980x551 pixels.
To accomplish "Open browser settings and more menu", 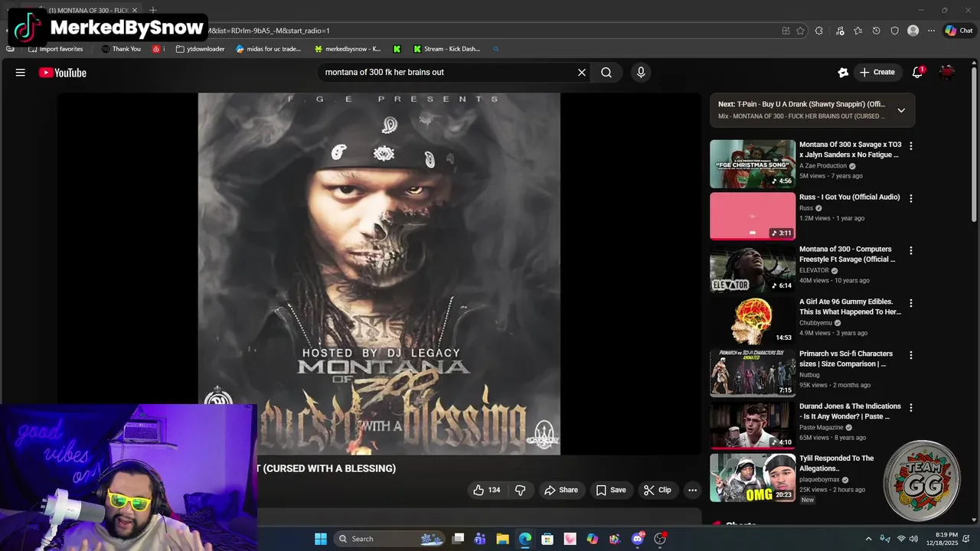I will coord(931,31).
